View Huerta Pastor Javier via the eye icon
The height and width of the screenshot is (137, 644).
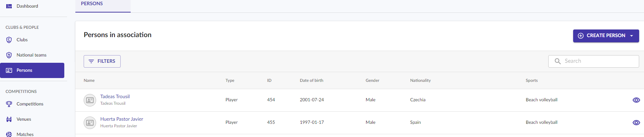pos(636,122)
